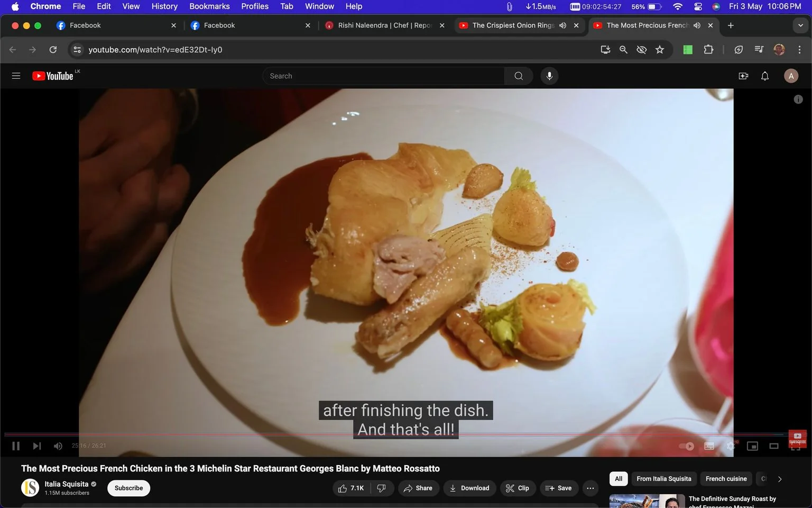
Task: Save video to a playlist
Action: [559, 488]
